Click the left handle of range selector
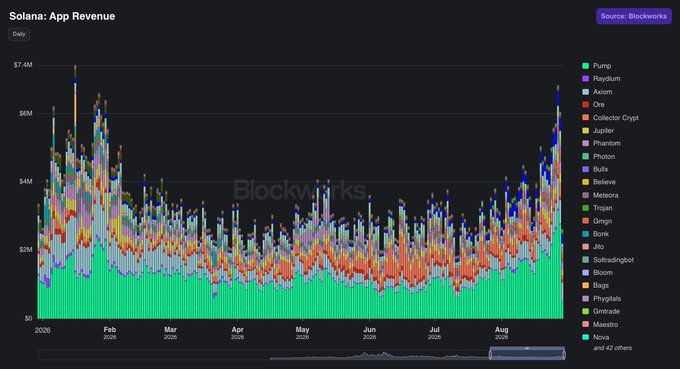 click(x=490, y=355)
